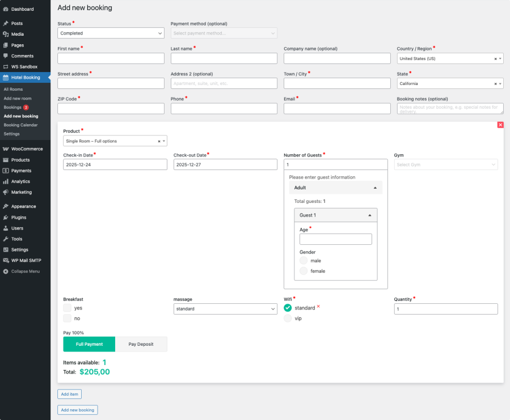Viewport: 510px width, 420px height.
Task: Select the vip Wifi option
Action: click(288, 319)
